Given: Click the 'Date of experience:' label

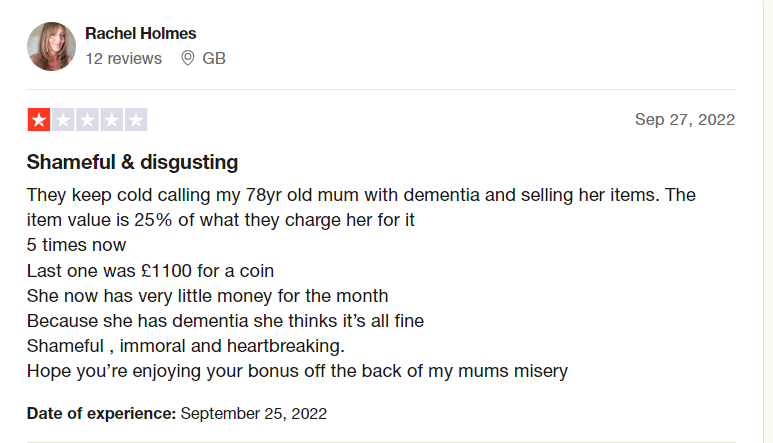Looking at the screenshot, I should (101, 413).
